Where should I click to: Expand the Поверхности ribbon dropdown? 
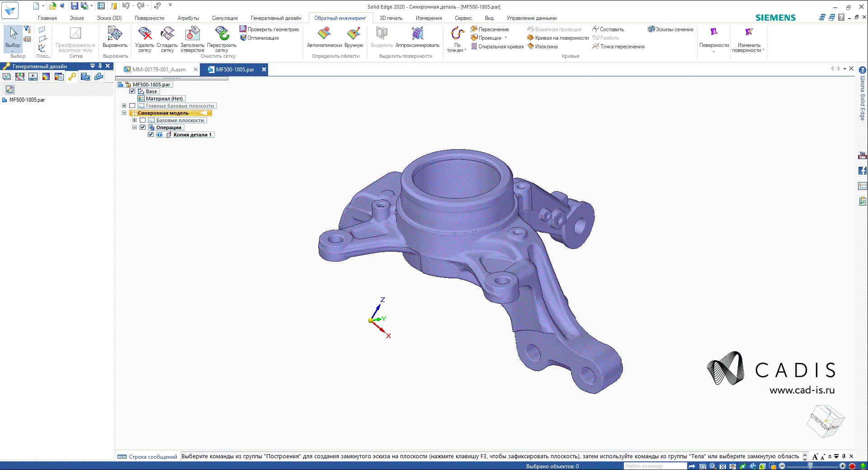point(714,40)
